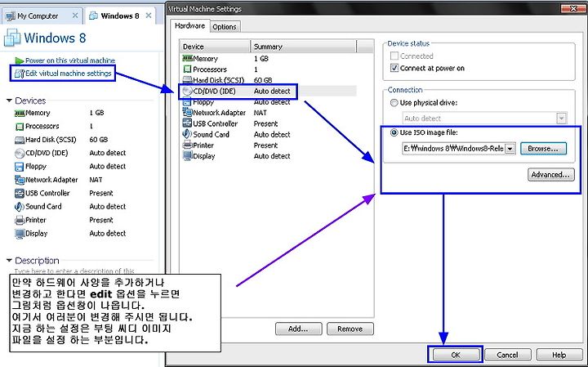The image size is (588, 367).
Task: Click the Advanced... button
Action: click(x=551, y=174)
